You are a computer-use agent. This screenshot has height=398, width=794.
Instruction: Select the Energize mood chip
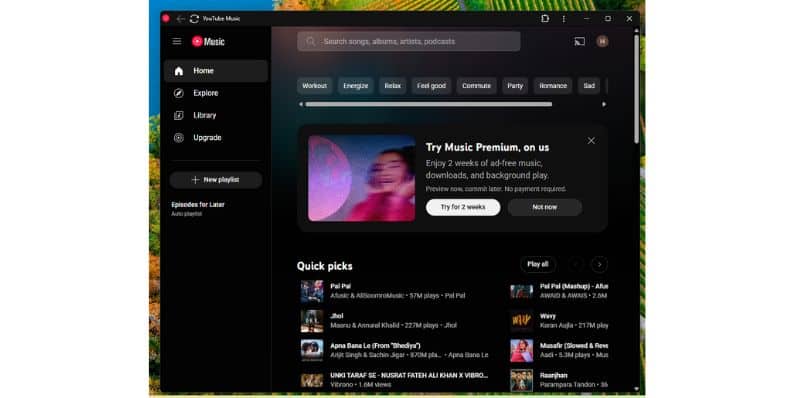pyautogui.click(x=355, y=86)
